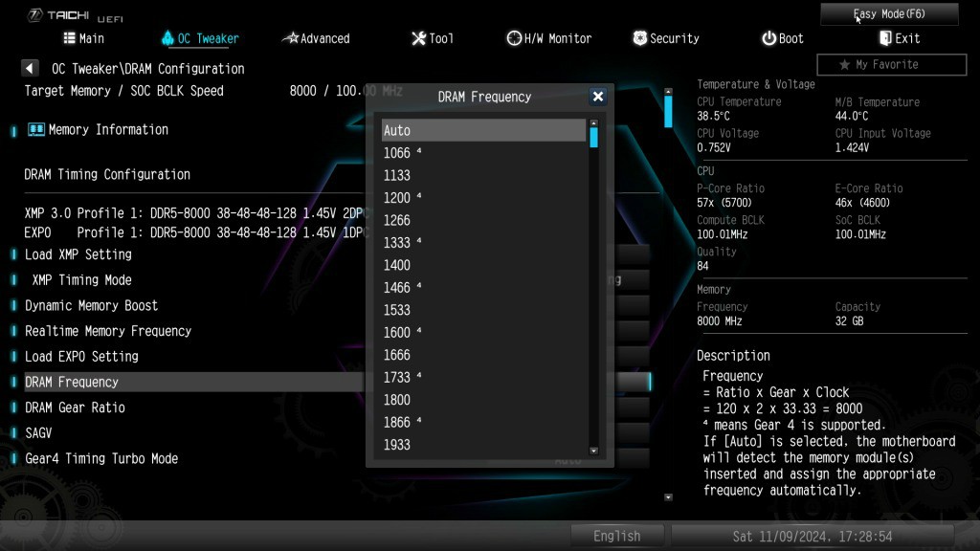Close the DRAM Frequency popup

[x=598, y=97]
